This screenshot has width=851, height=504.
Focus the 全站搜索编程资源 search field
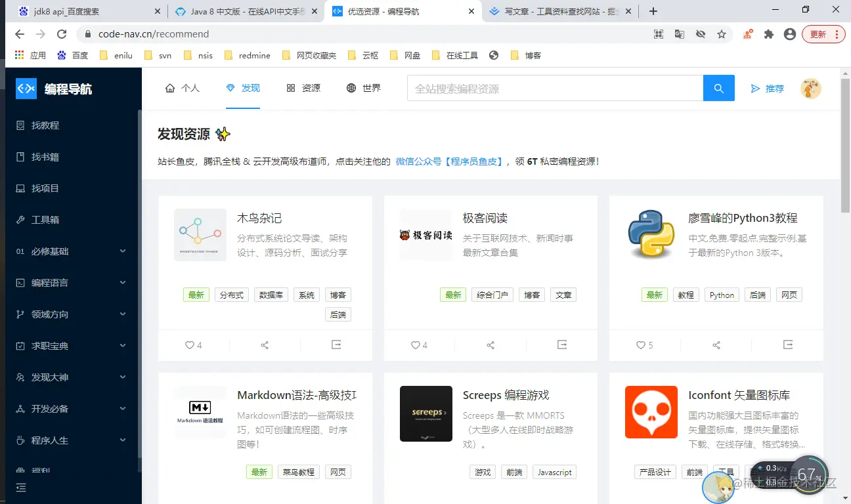(x=556, y=88)
